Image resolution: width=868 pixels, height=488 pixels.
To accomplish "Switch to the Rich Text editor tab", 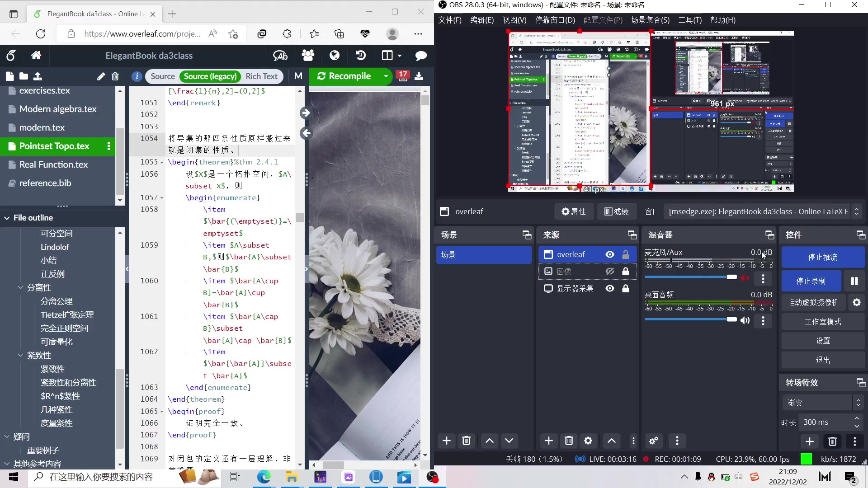I will coord(261,76).
